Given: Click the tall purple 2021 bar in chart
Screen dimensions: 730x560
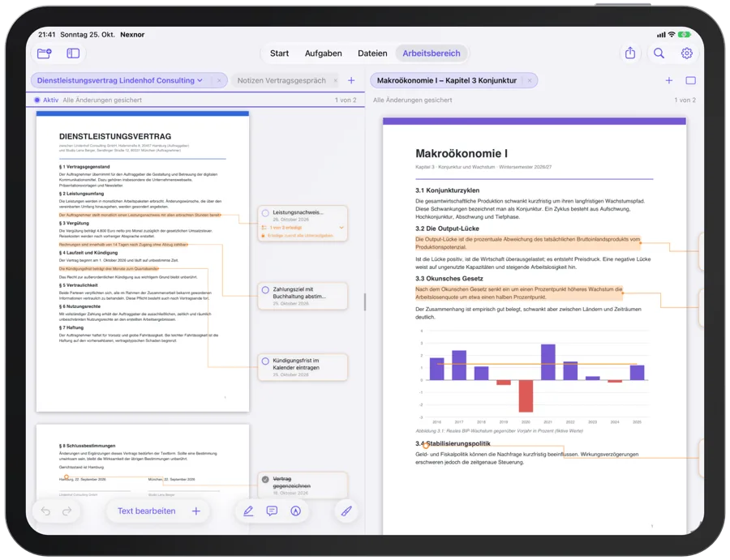Looking at the screenshot, I should tap(548, 362).
